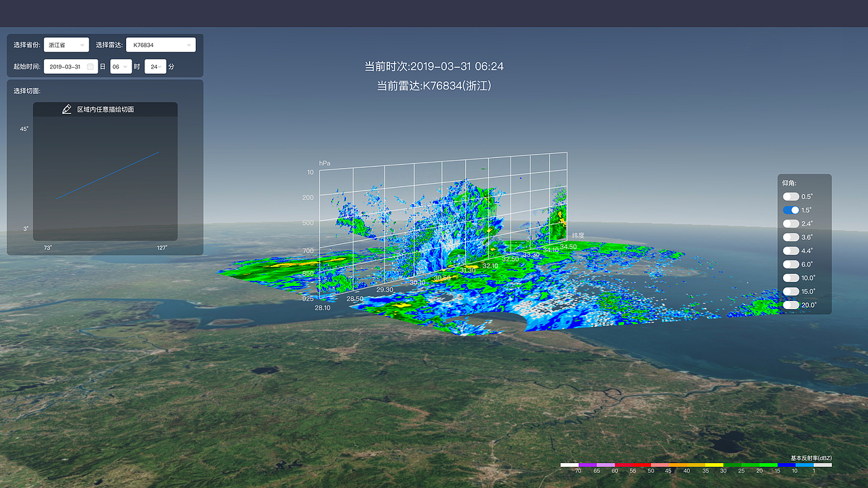
Task: Click the 700 pressure level label
Action: coord(308,251)
